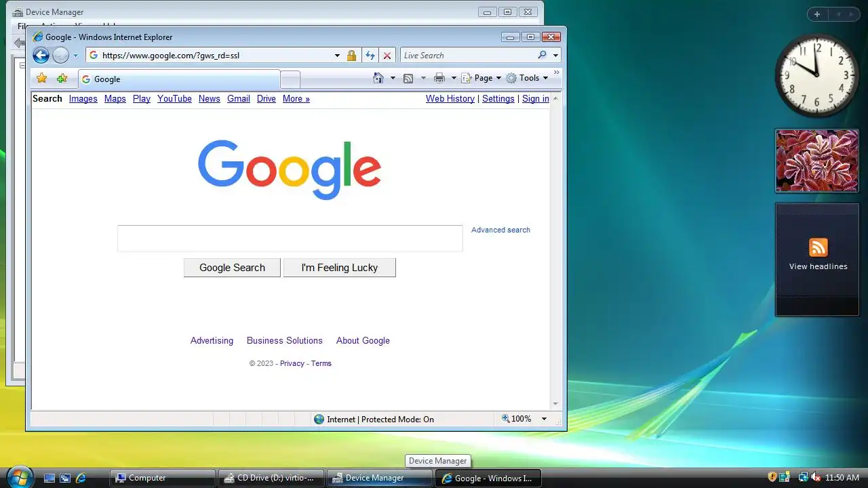Click the Sign in link
Image resolution: width=868 pixels, height=488 pixels.
tap(536, 98)
